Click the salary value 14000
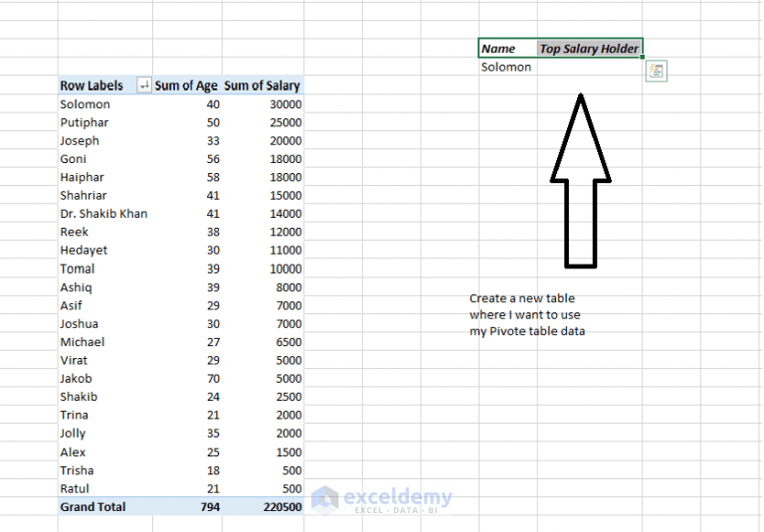 pyautogui.click(x=286, y=214)
